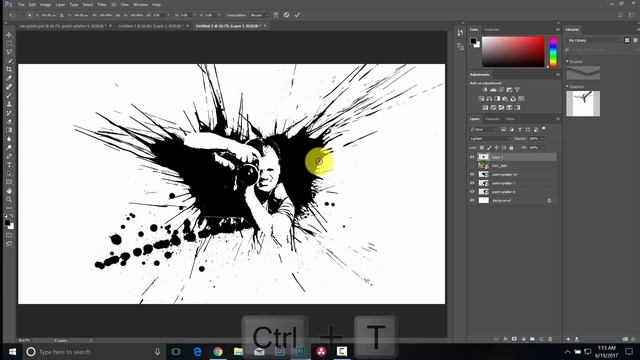
Task: Select the Pen tool
Action: tap(9, 156)
